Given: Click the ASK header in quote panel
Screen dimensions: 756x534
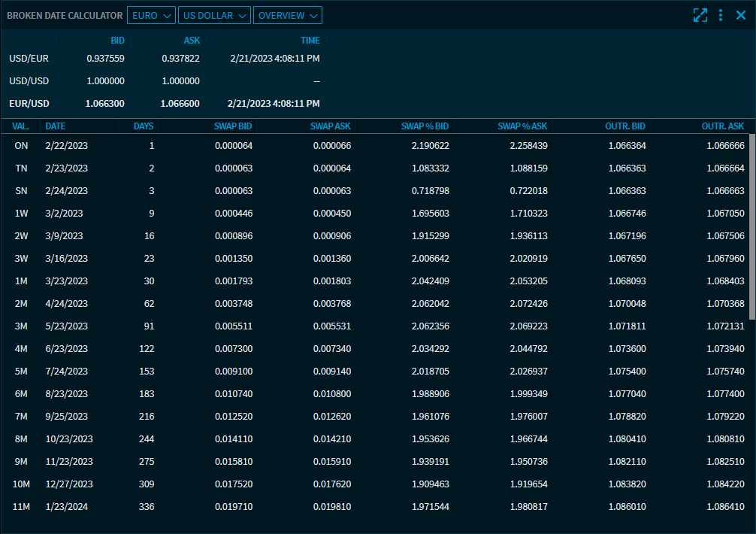Looking at the screenshot, I should click(191, 41).
